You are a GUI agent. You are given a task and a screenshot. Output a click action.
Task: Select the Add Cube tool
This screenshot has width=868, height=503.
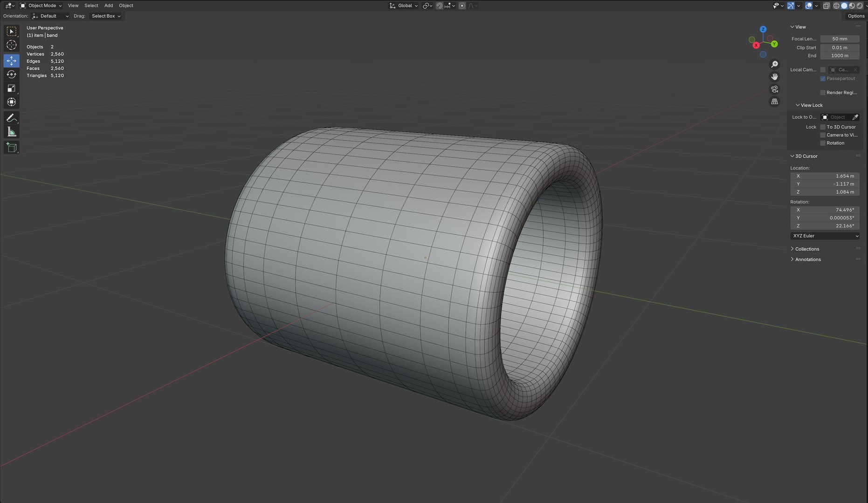click(12, 148)
